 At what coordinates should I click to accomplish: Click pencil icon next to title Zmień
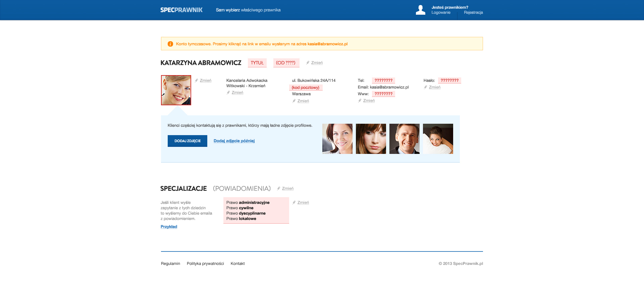point(308,63)
